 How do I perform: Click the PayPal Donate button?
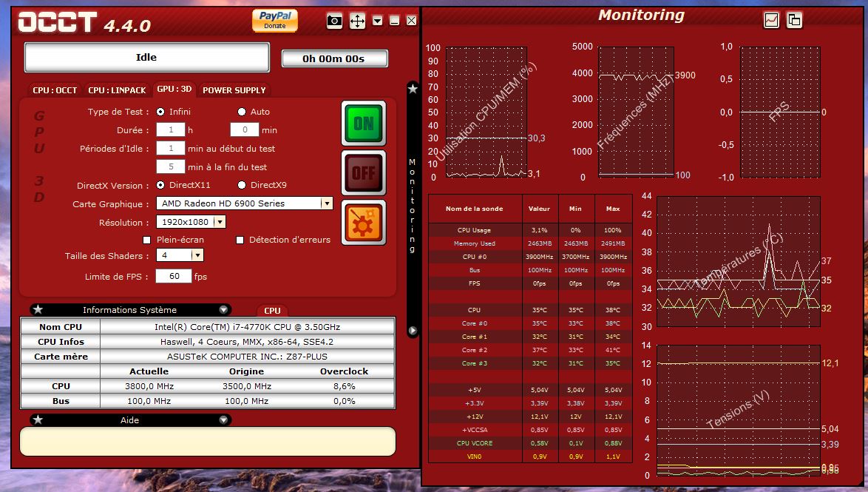click(274, 21)
